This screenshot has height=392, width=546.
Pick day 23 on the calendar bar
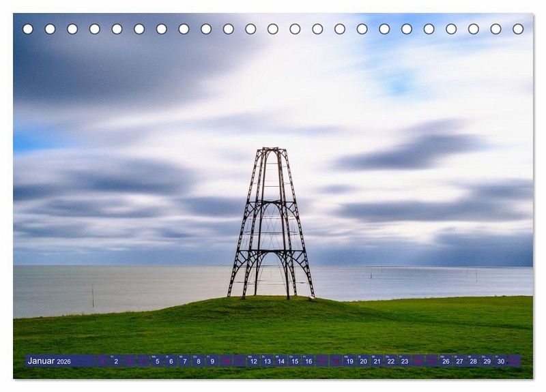pos(404,361)
